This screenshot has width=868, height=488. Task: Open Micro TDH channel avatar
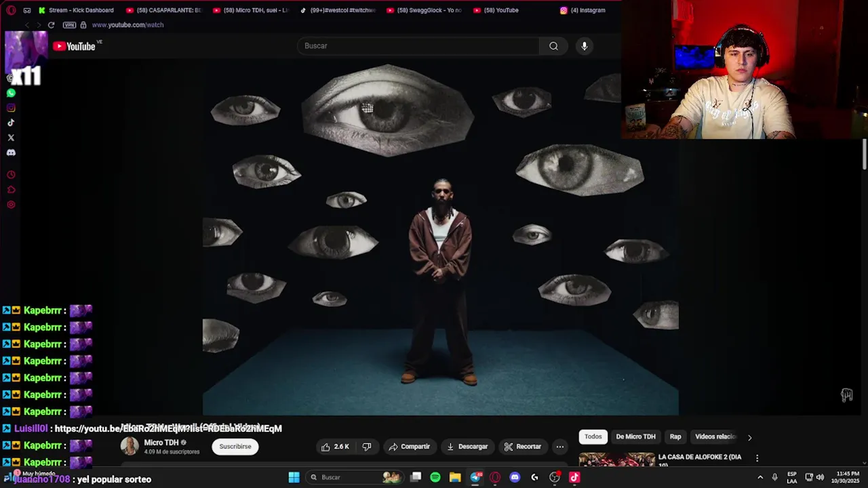click(x=130, y=446)
